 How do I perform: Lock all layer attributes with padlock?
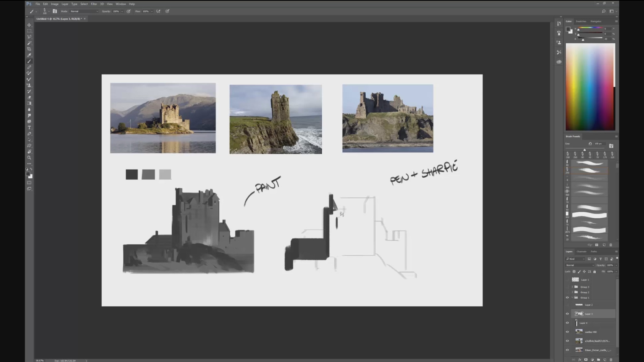click(595, 272)
